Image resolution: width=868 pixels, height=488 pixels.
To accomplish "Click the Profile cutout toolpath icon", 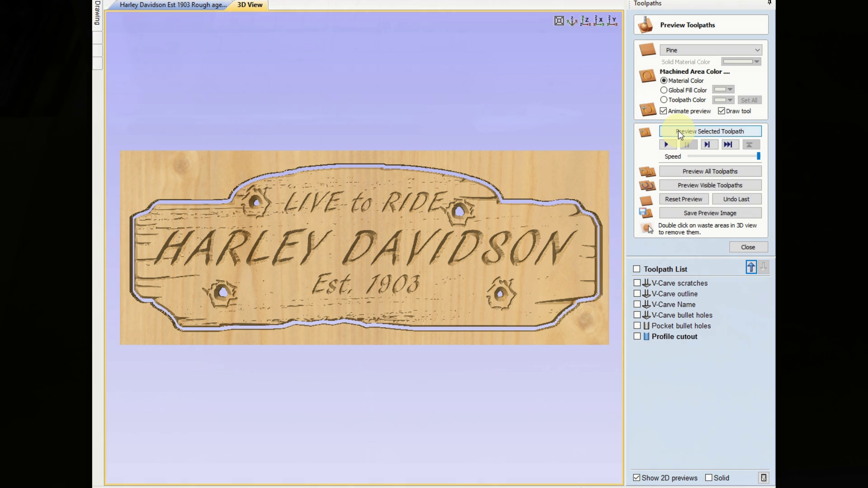I will tap(646, 337).
